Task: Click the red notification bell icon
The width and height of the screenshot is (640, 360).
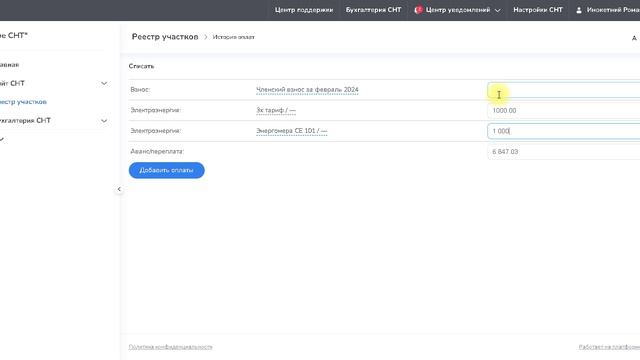Action: [x=418, y=10]
